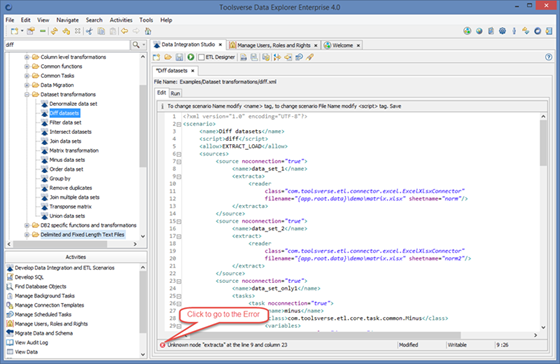560x364 pixels.
Task: Click the help question mark icon
Action: pyautogui.click(x=549, y=57)
